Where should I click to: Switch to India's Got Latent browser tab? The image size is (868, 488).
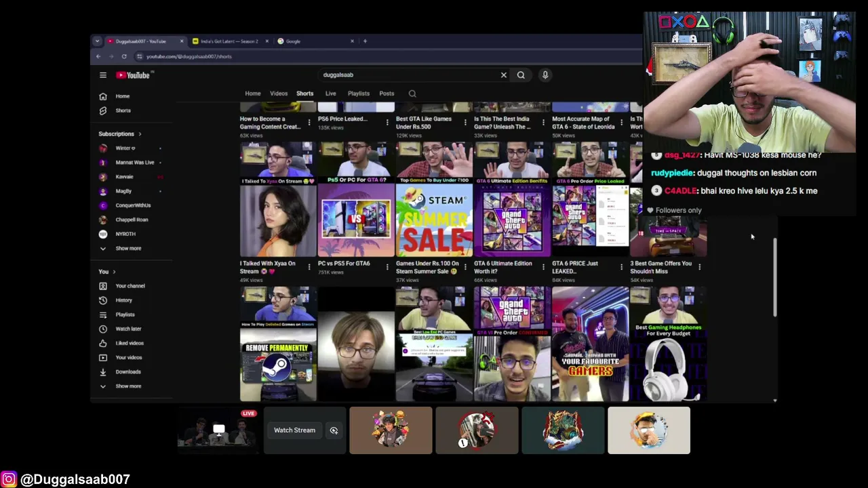tap(229, 41)
